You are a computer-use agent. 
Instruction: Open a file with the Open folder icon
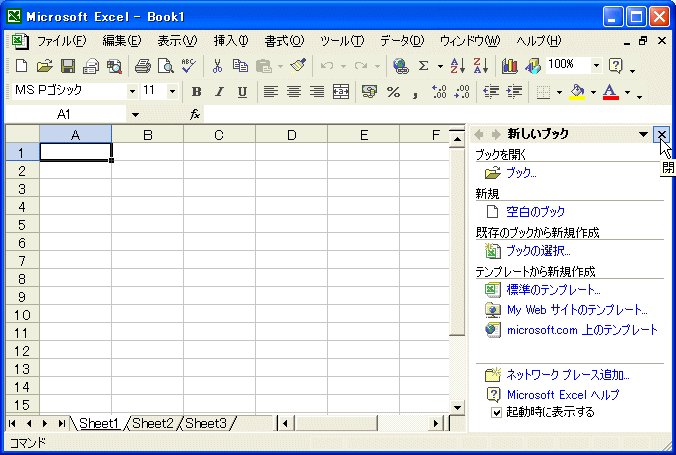tap(44, 66)
